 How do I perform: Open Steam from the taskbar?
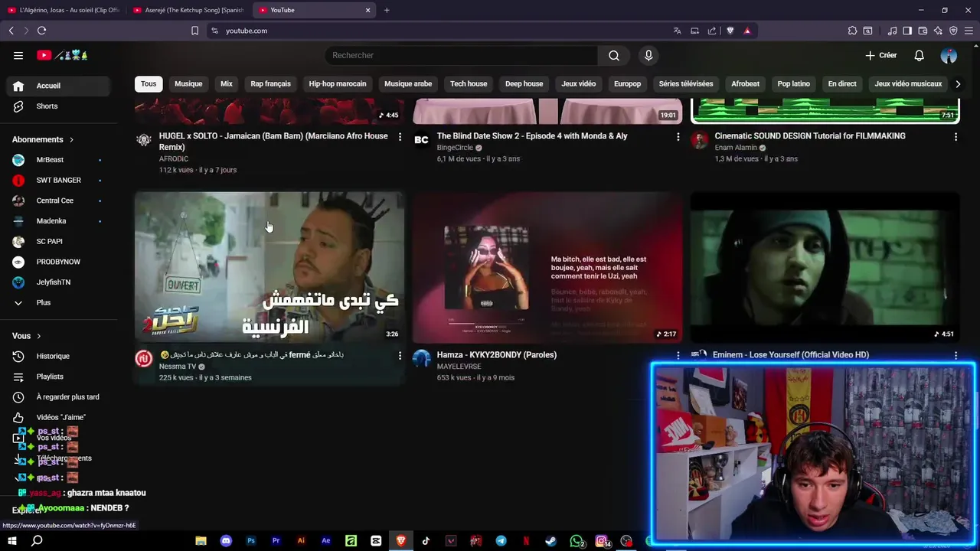(550, 540)
